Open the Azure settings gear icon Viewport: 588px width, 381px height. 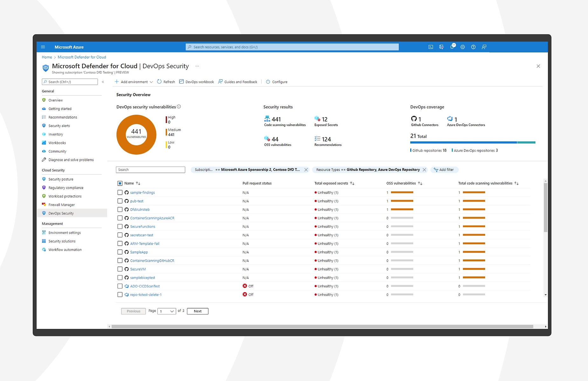coord(462,47)
